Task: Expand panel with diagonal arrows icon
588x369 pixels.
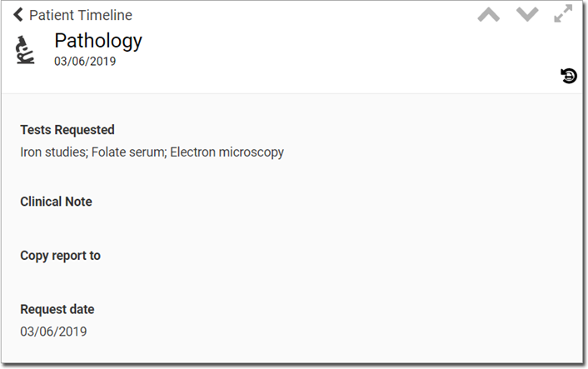Action: coord(563,13)
